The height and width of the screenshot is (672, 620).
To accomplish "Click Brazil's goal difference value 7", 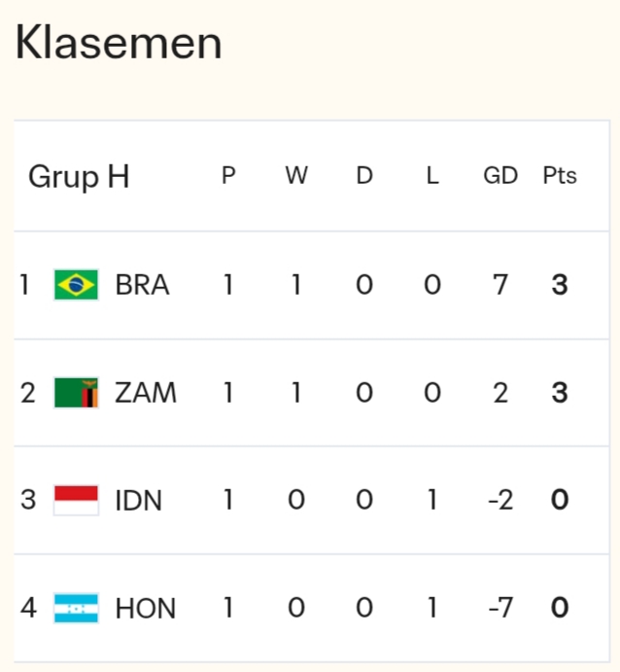I will [500, 285].
